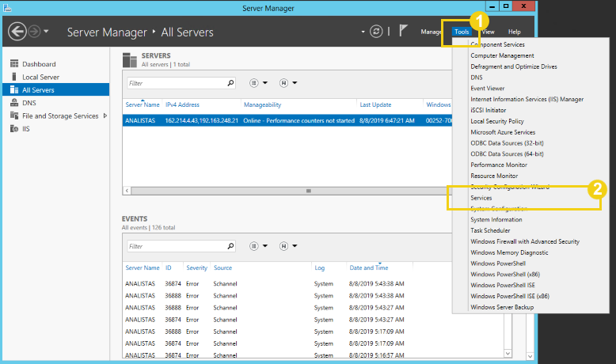The image size is (616, 364).
Task: Click Events list scroll down arrow
Action: [x=508, y=354]
